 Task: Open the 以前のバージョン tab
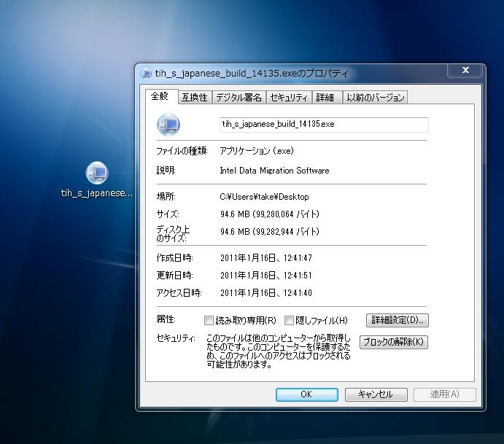click(375, 98)
